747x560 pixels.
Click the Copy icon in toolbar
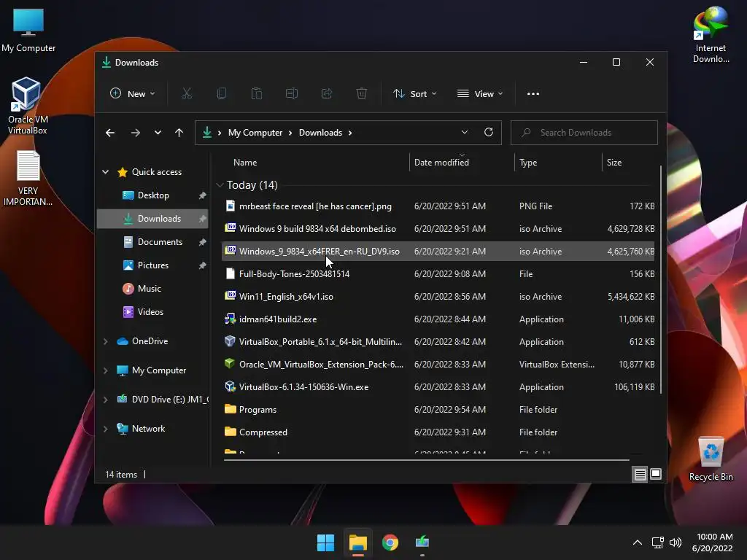(x=222, y=94)
